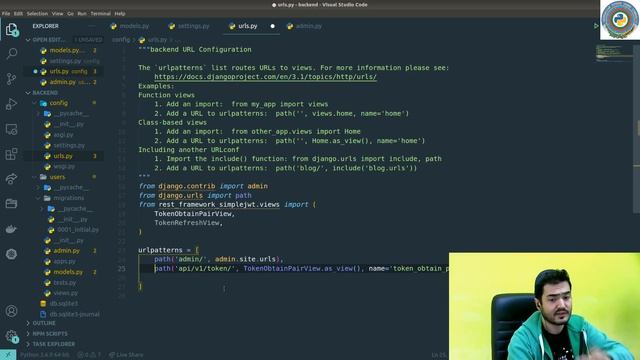Open the Terminal menu
The height and width of the screenshot is (360, 640).
pos(100,13)
